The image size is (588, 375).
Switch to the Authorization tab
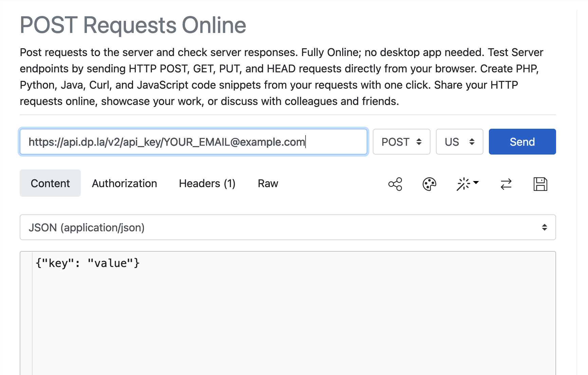click(x=124, y=183)
